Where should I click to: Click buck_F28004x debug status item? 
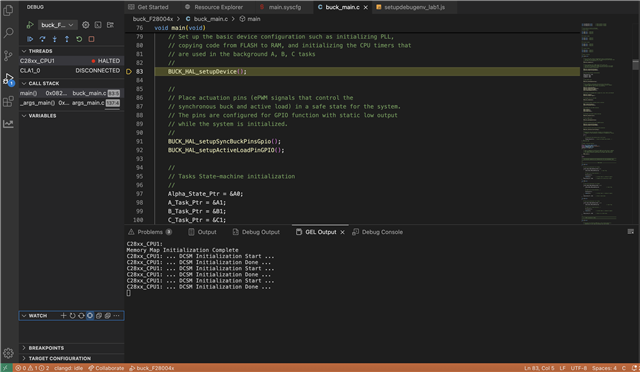(x=151, y=368)
